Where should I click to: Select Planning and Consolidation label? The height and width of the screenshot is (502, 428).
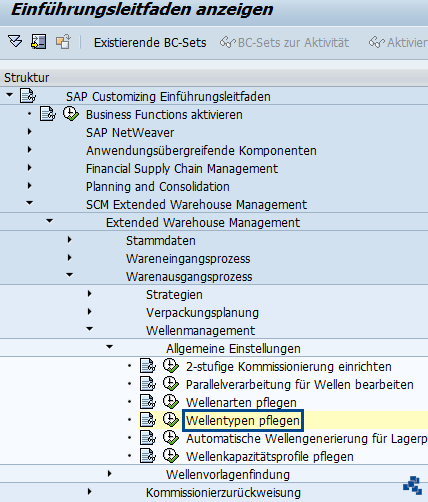[158, 187]
